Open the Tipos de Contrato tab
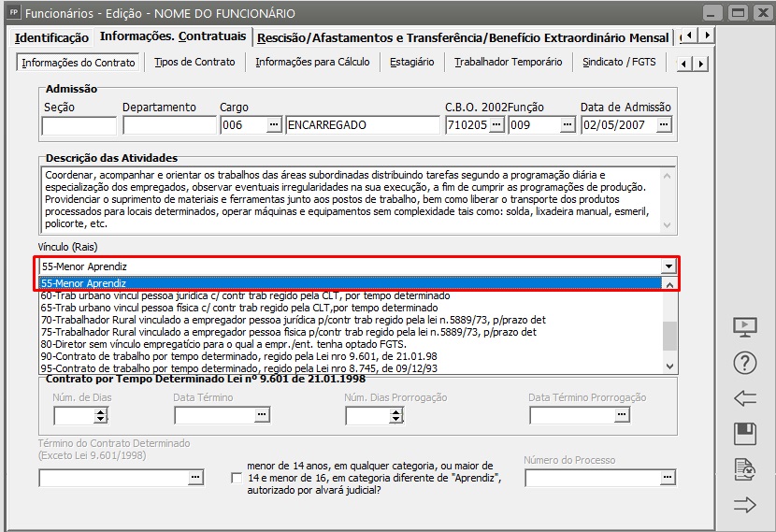The image size is (776, 532). [194, 62]
